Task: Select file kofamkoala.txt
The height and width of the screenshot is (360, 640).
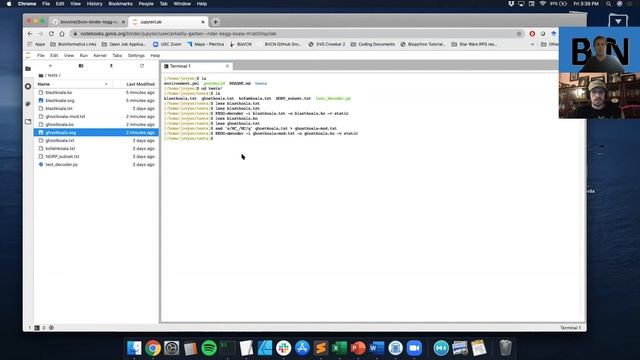Action: [x=96, y=149]
